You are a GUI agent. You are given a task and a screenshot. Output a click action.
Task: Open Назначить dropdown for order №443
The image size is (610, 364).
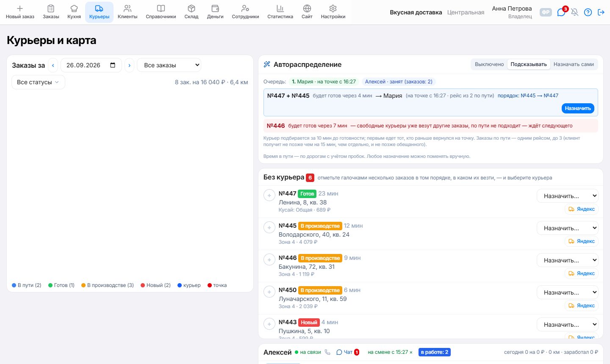tap(568, 325)
